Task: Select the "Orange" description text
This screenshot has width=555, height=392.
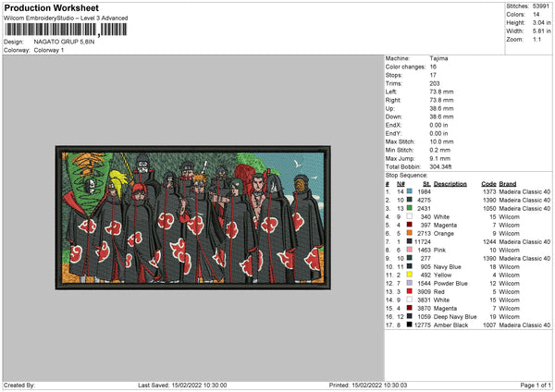Action: click(443, 234)
